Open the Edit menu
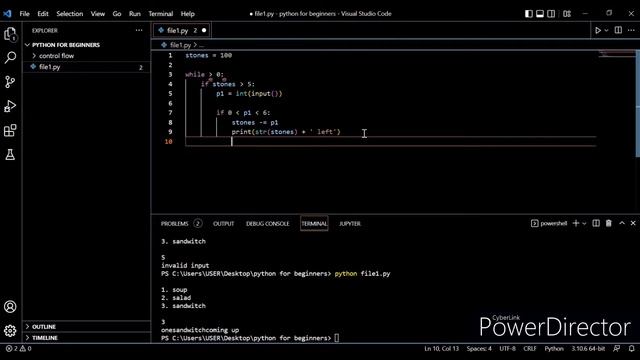Image resolution: width=640 pixels, height=360 pixels. tap(43, 14)
